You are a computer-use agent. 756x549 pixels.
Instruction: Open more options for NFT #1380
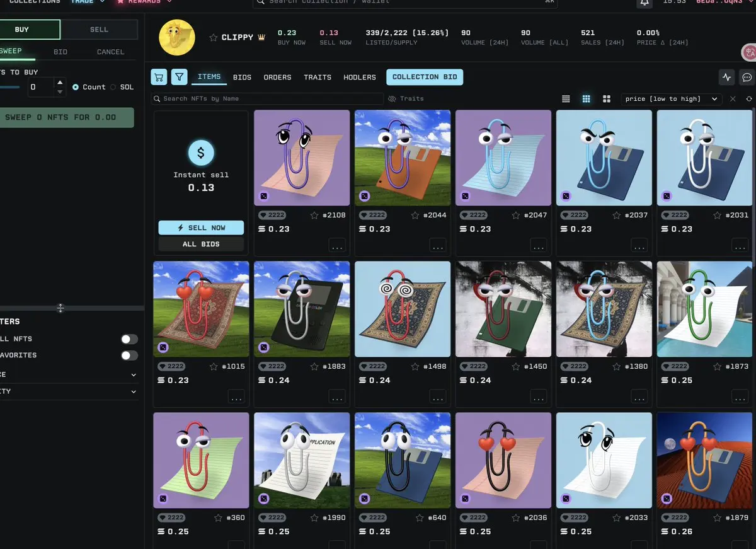pos(639,396)
